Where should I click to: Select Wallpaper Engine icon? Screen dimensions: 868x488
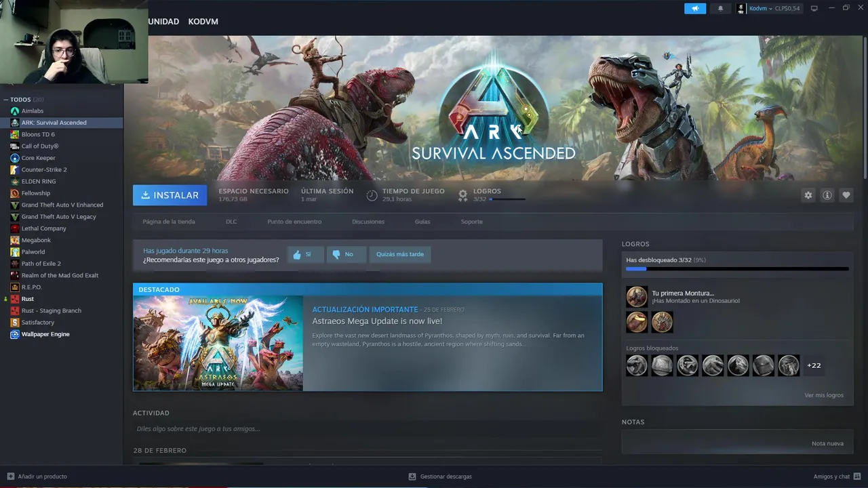click(15, 334)
